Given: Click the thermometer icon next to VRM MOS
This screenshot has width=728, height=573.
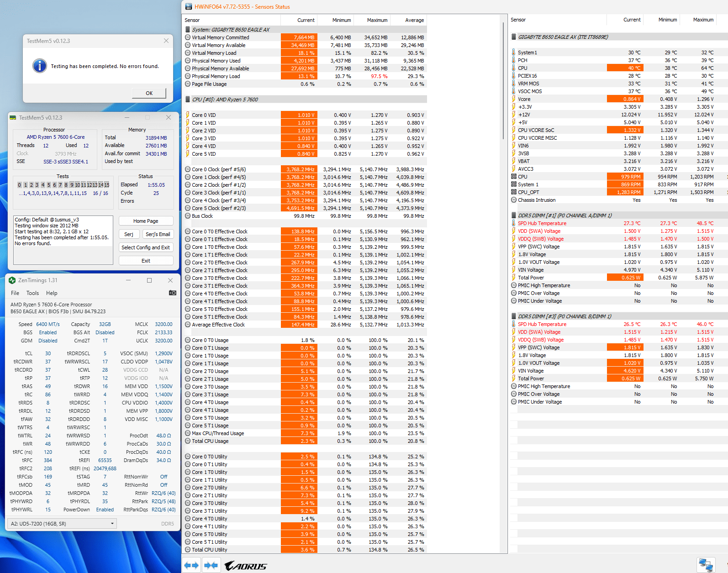Looking at the screenshot, I should coord(514,84).
